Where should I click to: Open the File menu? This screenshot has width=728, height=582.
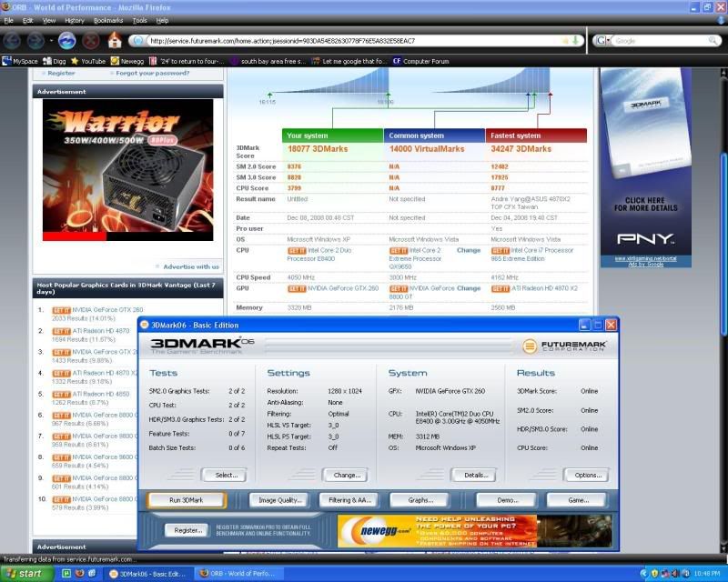pyautogui.click(x=8, y=20)
